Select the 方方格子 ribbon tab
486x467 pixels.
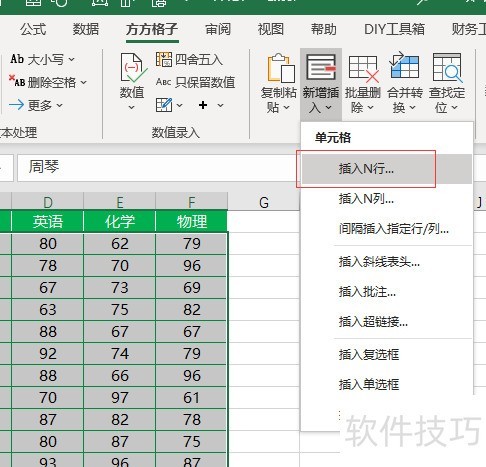(x=152, y=29)
